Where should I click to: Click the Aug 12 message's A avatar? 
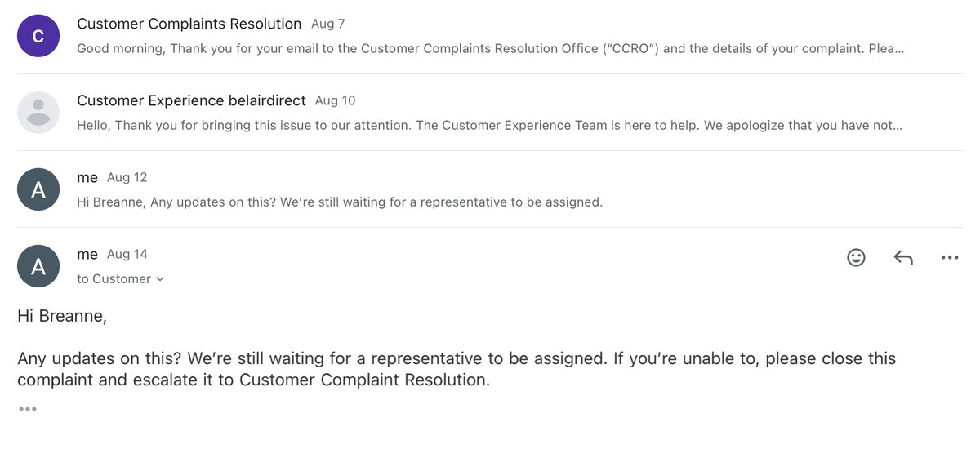point(38,189)
